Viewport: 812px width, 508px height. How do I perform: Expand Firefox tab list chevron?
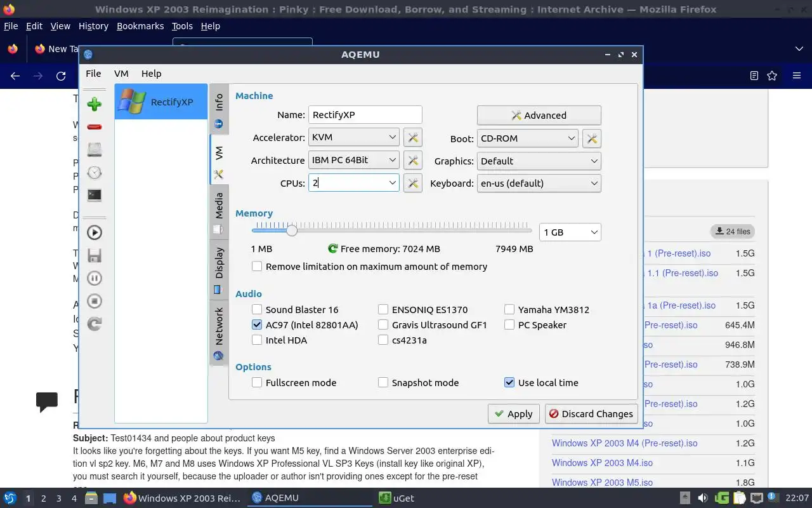point(799,49)
